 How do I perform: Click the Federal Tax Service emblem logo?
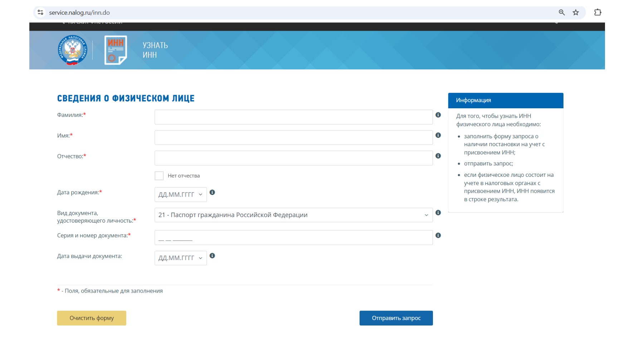[73, 50]
